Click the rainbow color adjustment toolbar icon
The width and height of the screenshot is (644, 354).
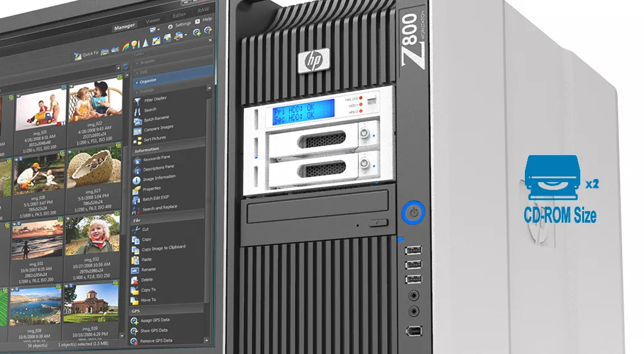[126, 46]
